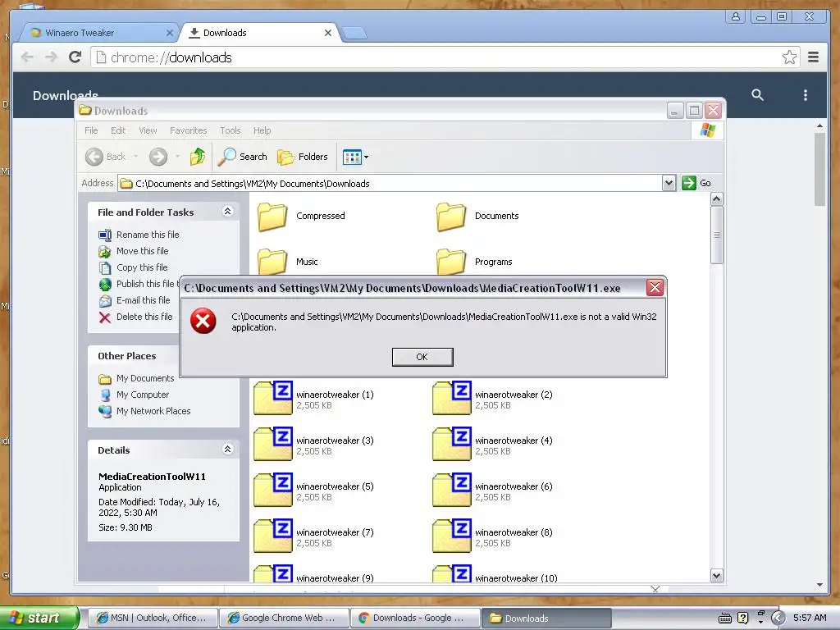The height and width of the screenshot is (630, 840).
Task: Close the Win32 error dialog
Action: coord(655,288)
